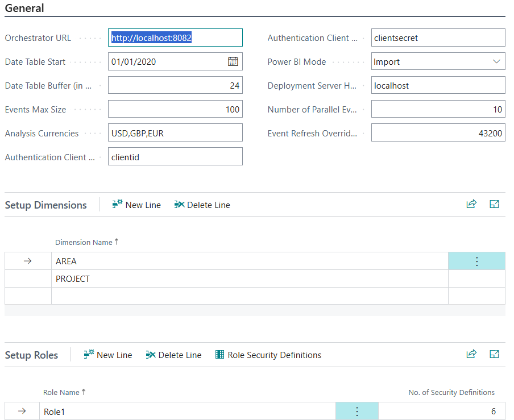Click the Analysis Currencies field

(175, 133)
